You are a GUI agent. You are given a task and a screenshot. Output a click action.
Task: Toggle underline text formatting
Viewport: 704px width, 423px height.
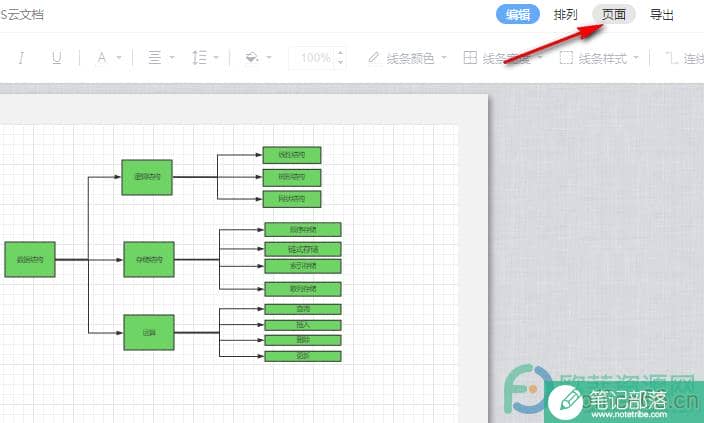(57, 57)
